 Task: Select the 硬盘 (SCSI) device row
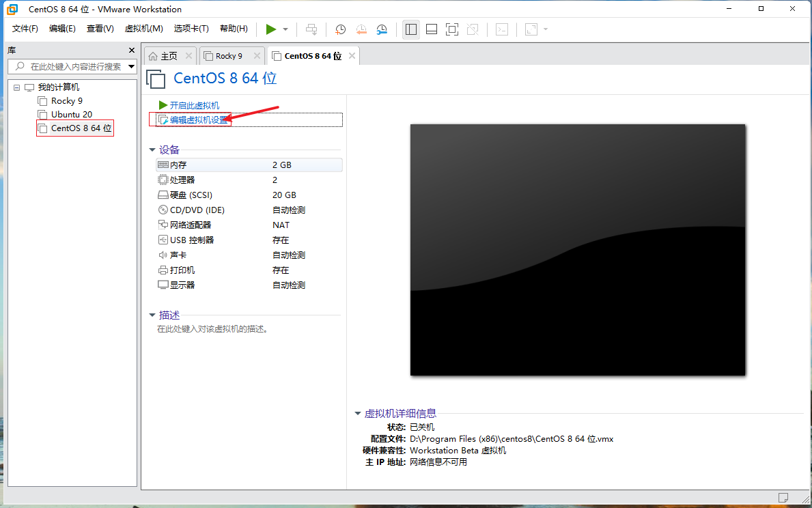coord(249,195)
